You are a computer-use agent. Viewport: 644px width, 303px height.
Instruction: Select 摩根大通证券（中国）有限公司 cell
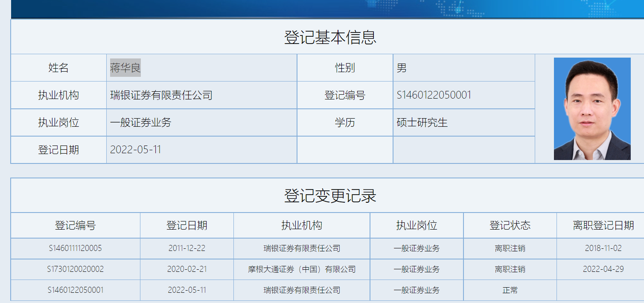(x=302, y=269)
